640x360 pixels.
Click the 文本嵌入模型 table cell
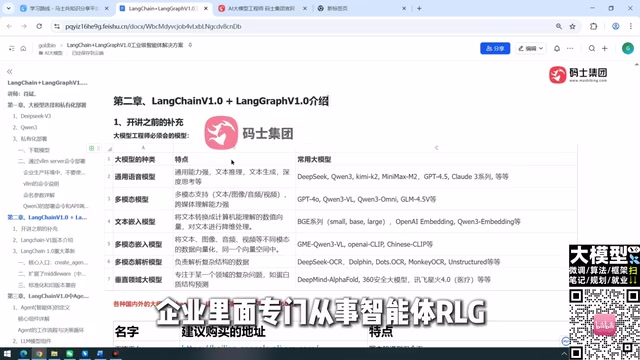pos(142,222)
